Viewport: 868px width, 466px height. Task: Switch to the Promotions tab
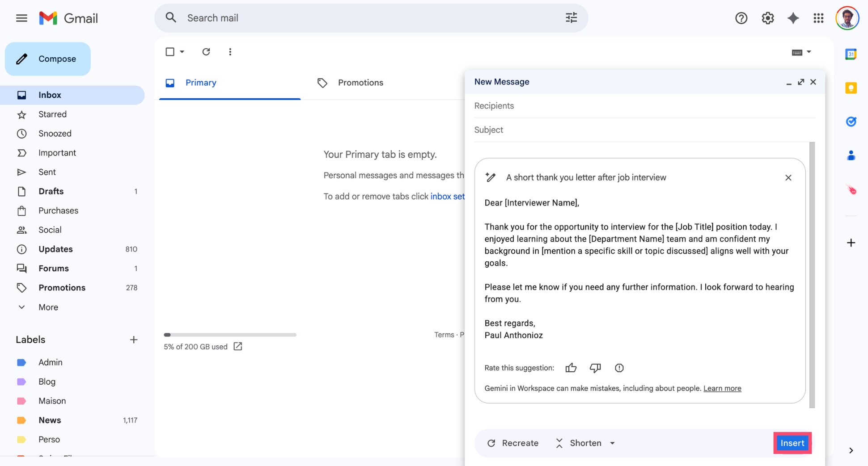pos(360,82)
